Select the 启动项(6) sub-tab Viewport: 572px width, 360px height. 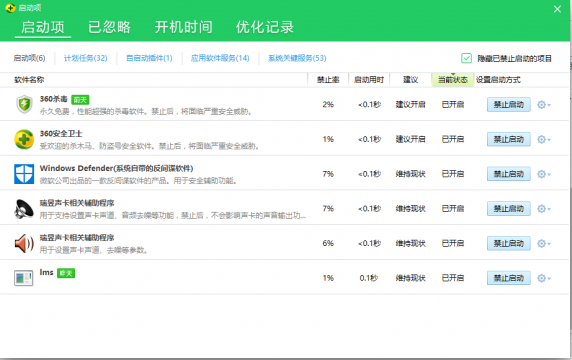29,58
